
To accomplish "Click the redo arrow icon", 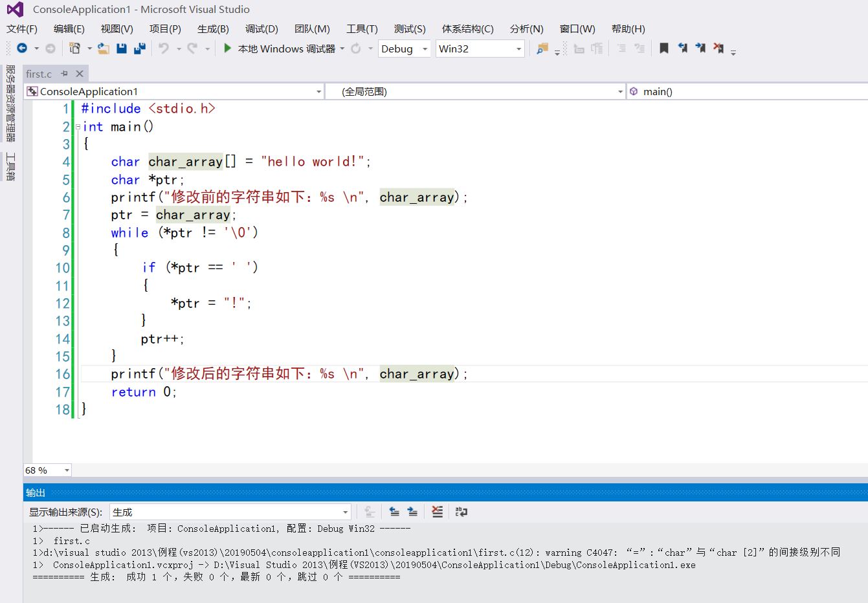I will (x=192, y=49).
